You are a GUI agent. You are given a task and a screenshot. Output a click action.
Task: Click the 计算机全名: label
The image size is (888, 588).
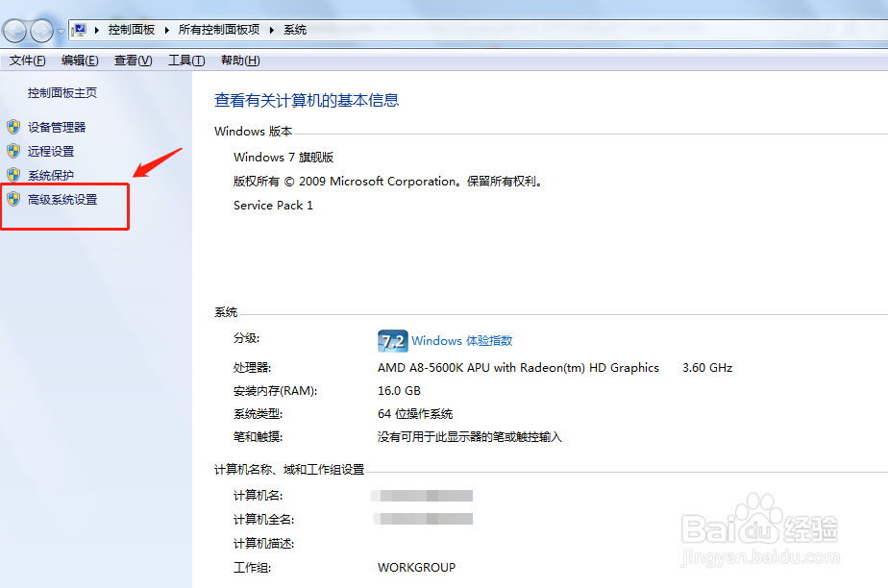tap(264, 520)
